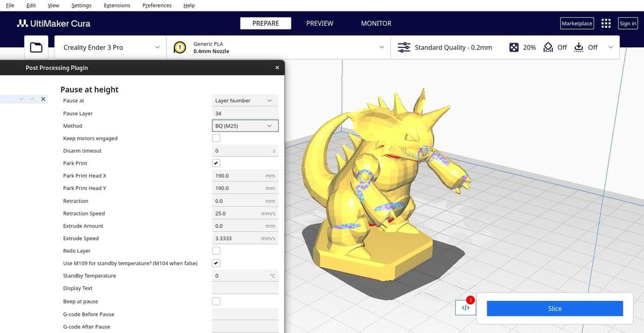644x333 pixels.
Task: Click the support Off icon
Action: 548,48
